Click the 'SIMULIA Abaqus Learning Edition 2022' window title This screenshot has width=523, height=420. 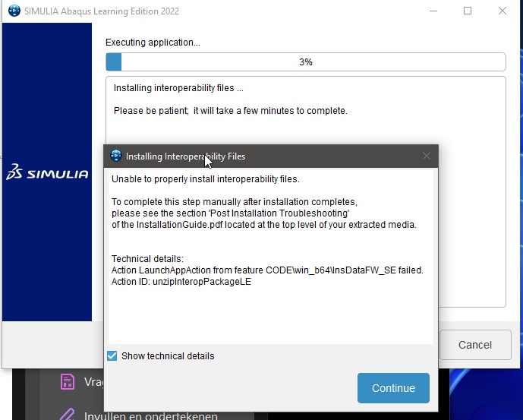(x=102, y=11)
